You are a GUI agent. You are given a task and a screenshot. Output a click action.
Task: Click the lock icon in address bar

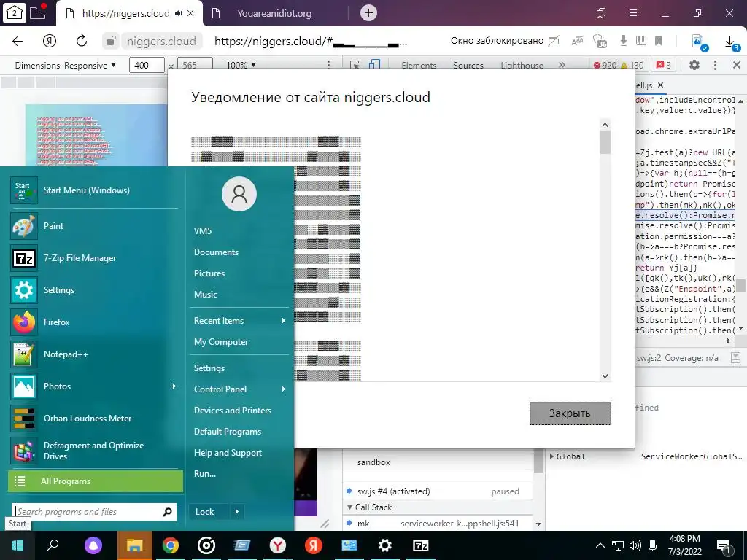pyautogui.click(x=110, y=41)
